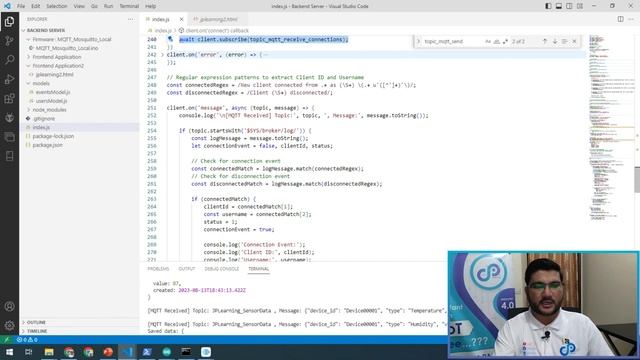Expand the replace field toggle in find widget
This screenshot has width=640, height=360.
[x=418, y=41]
